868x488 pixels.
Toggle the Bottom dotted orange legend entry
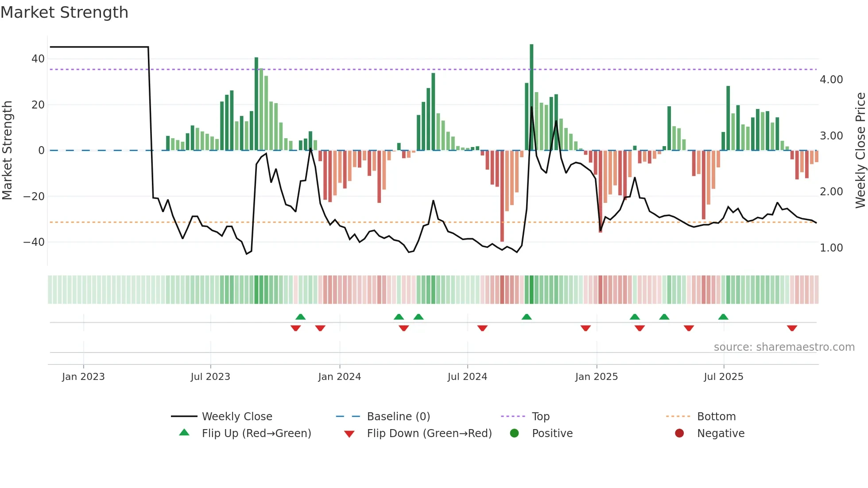[716, 416]
